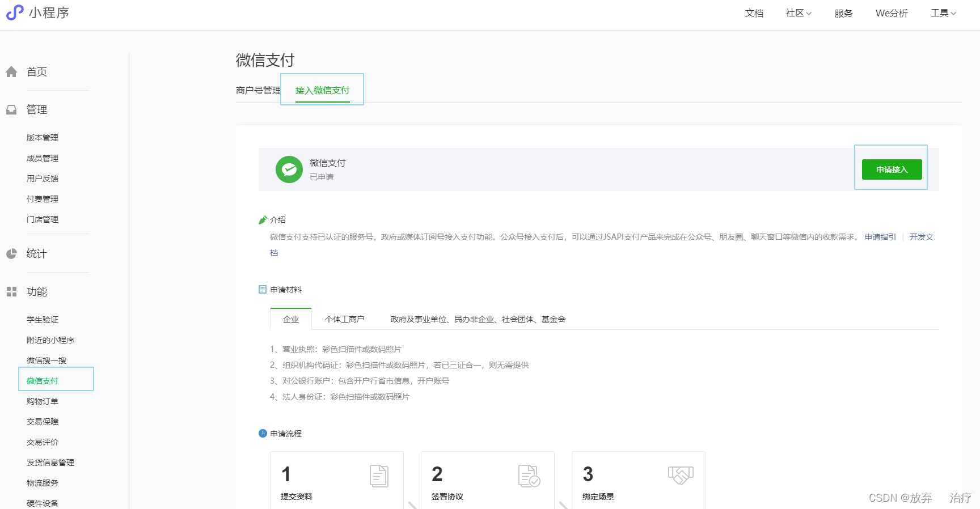Image resolution: width=980 pixels, height=509 pixels.
Task: Click the 统计 pie chart icon
Action: point(11,253)
